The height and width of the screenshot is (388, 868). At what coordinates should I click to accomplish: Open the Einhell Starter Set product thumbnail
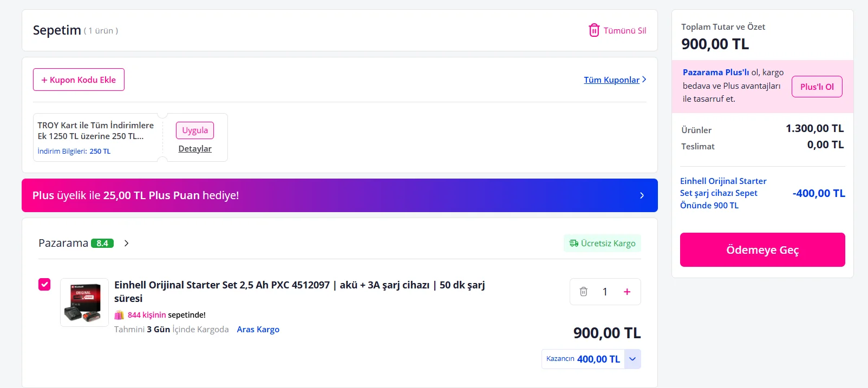84,302
